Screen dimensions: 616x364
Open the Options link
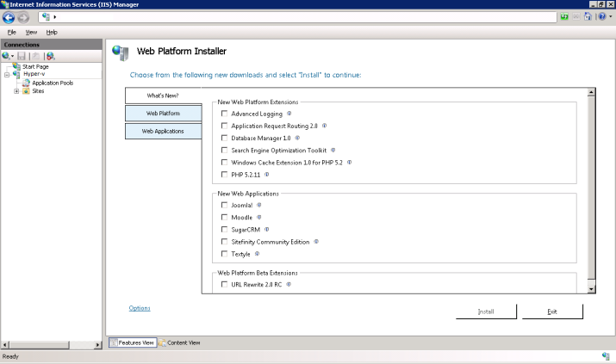tap(140, 308)
